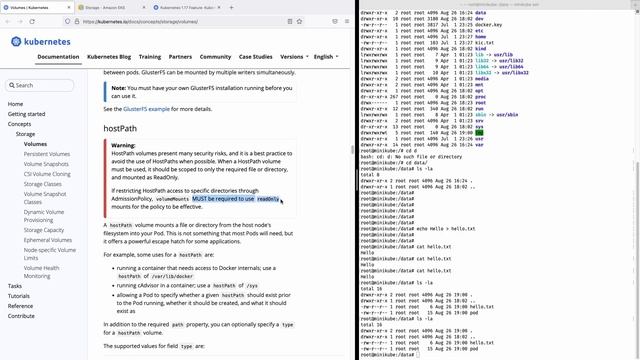Switch to Kubernetes 1.17 Feature tab

point(187,7)
